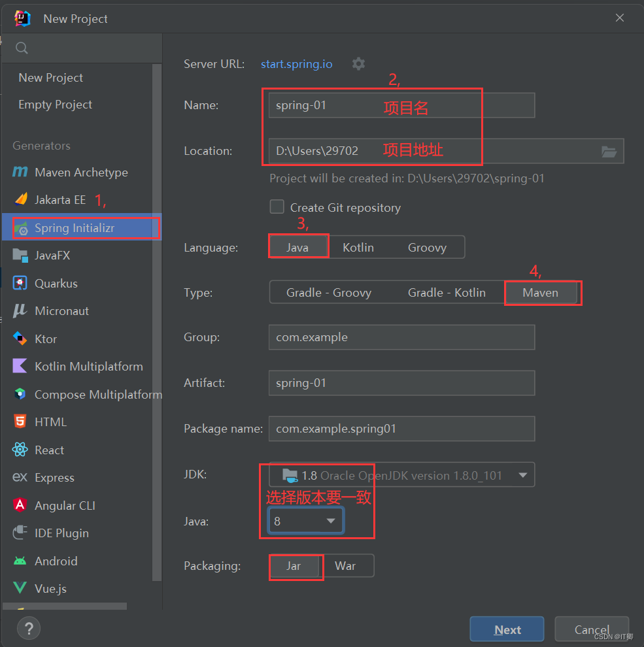The height and width of the screenshot is (647, 644).
Task: Select Maven Archetype generator
Action: (81, 172)
